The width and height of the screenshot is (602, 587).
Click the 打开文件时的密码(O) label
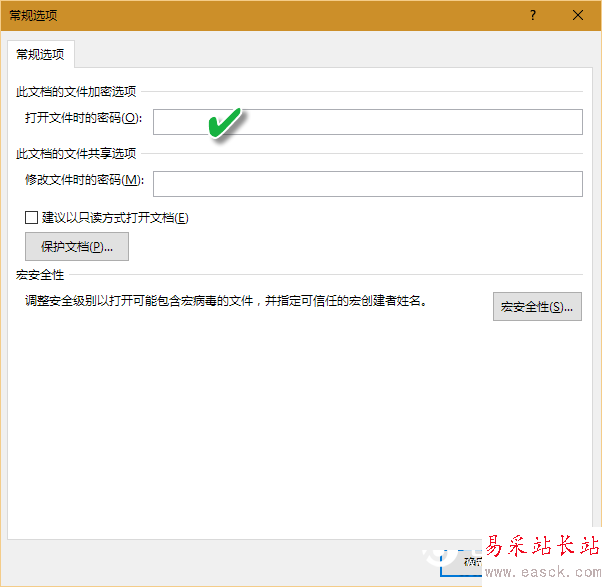pos(84,117)
